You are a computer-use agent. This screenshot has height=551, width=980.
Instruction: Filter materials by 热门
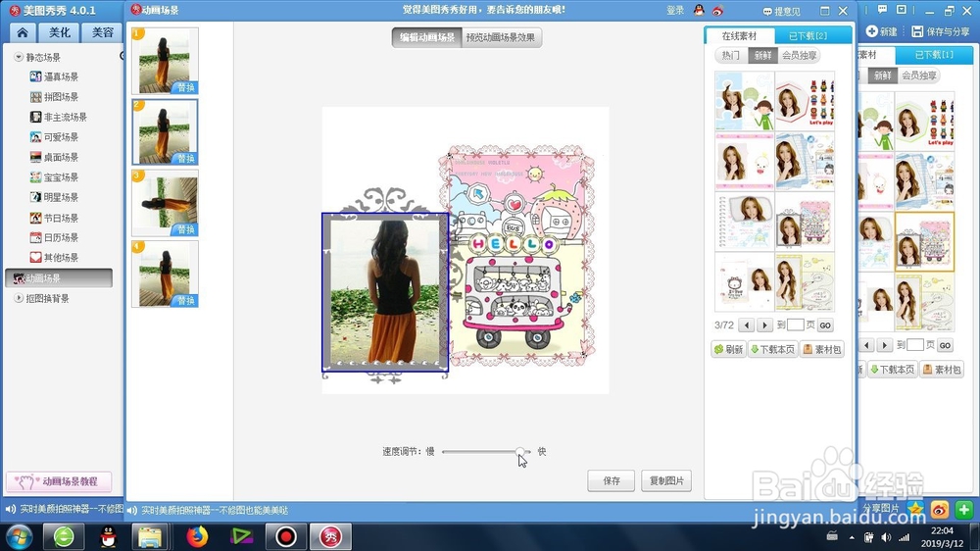731,55
